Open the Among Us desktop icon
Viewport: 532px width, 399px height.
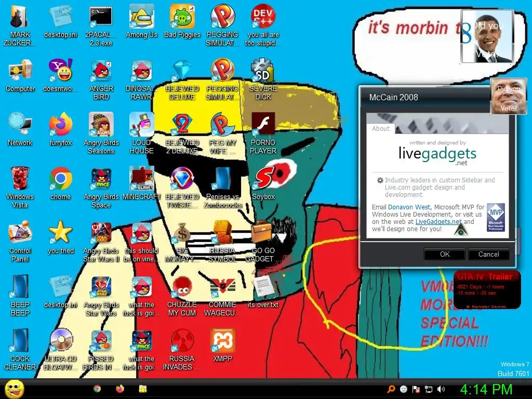click(x=141, y=21)
